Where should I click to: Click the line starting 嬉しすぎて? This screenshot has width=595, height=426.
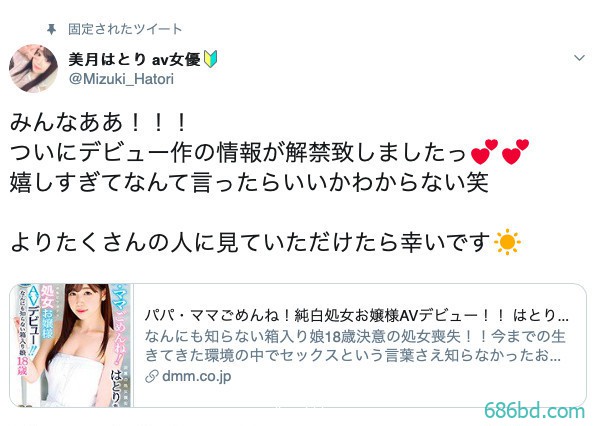[x=249, y=182]
